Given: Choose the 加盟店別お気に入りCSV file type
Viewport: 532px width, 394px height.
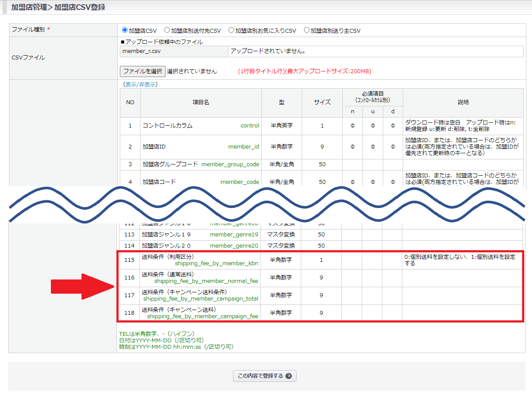Looking at the screenshot, I should pyautogui.click(x=231, y=31).
